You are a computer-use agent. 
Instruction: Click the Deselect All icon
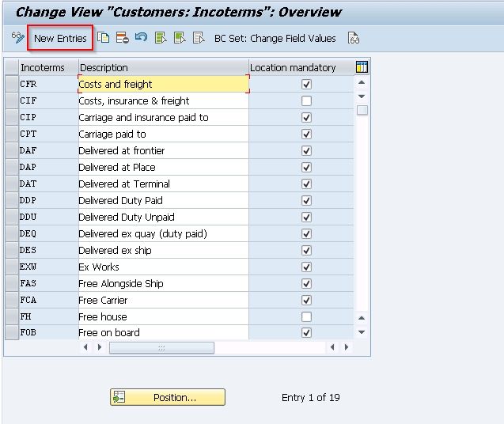pos(199,38)
